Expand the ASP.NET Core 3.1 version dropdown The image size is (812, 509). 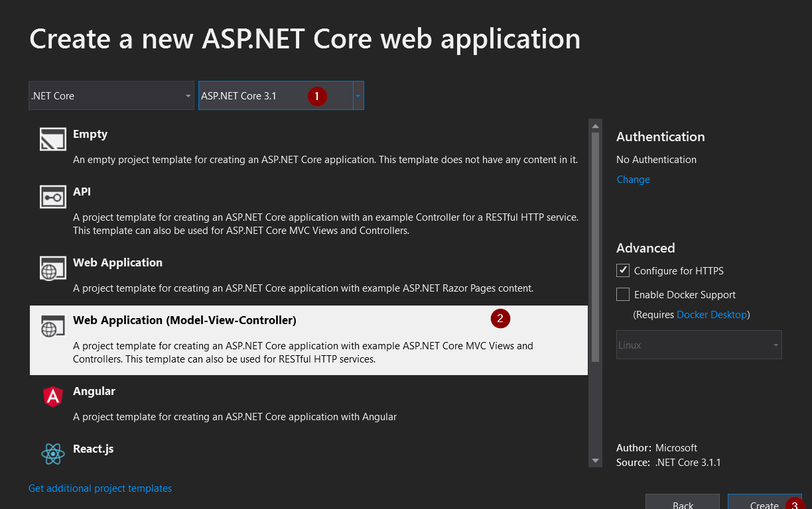pyautogui.click(x=358, y=95)
